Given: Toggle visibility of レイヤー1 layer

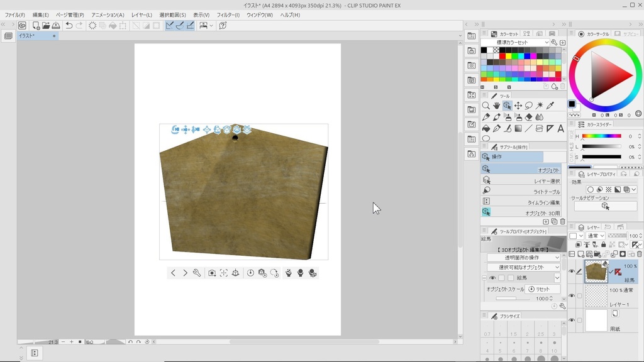Looking at the screenshot, I should [572, 295].
